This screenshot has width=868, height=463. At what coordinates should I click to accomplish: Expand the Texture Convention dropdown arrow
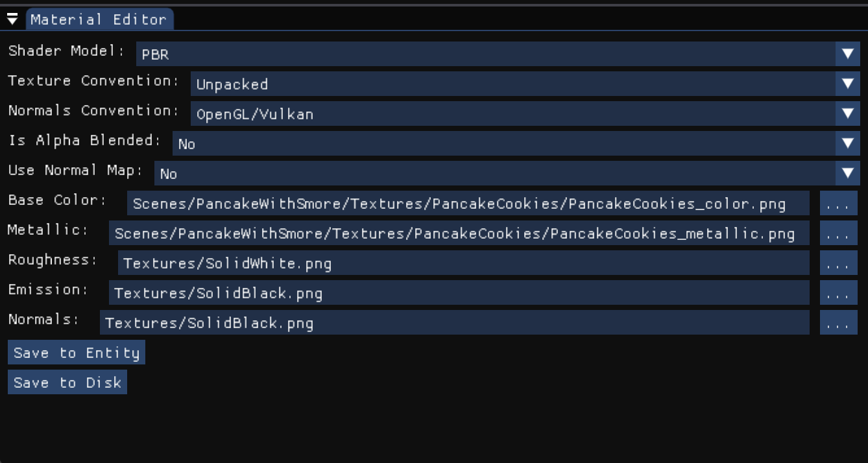point(847,84)
